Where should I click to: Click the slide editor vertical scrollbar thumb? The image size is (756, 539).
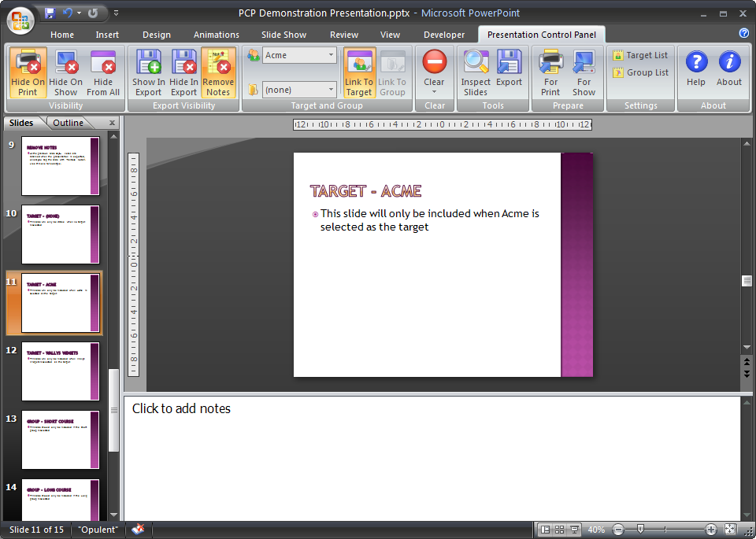[x=747, y=280]
